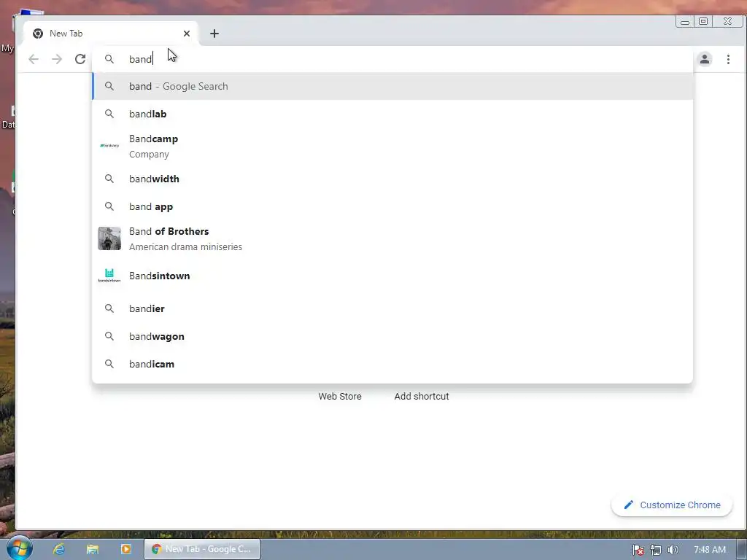Minimize the Chrome window
The width and height of the screenshot is (747, 560).
684,21
